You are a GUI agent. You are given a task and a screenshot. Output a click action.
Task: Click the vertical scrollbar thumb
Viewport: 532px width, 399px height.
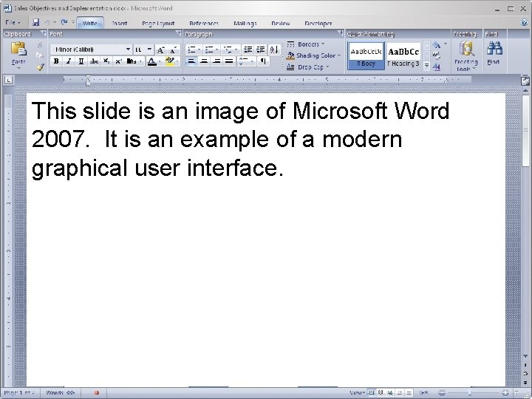525,131
